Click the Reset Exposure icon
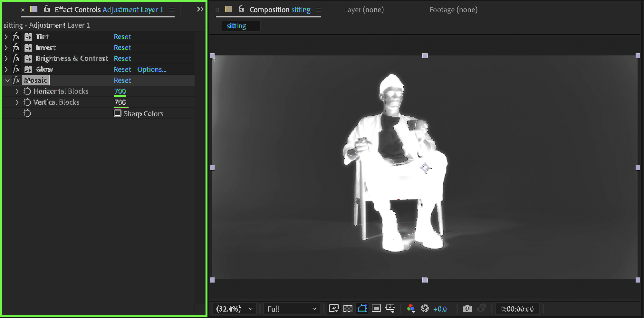This screenshot has width=644, height=318. click(425, 309)
